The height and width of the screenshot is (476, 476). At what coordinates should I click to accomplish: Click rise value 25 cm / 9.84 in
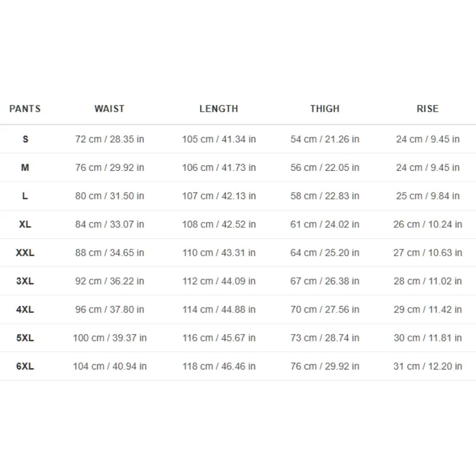pyautogui.click(x=428, y=196)
